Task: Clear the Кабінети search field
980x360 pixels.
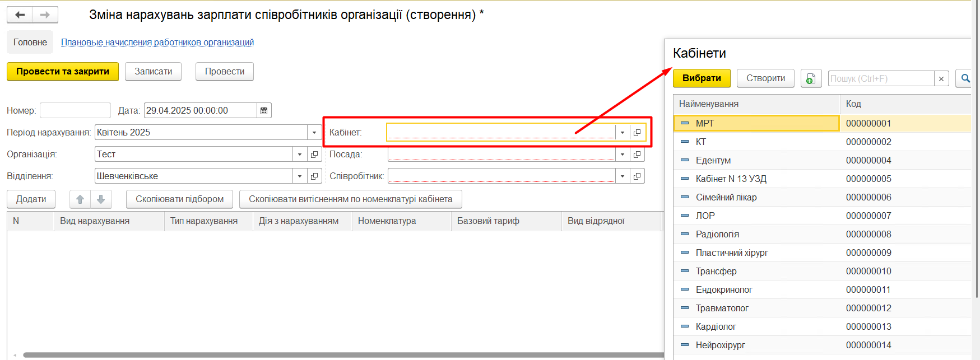Action: point(941,79)
